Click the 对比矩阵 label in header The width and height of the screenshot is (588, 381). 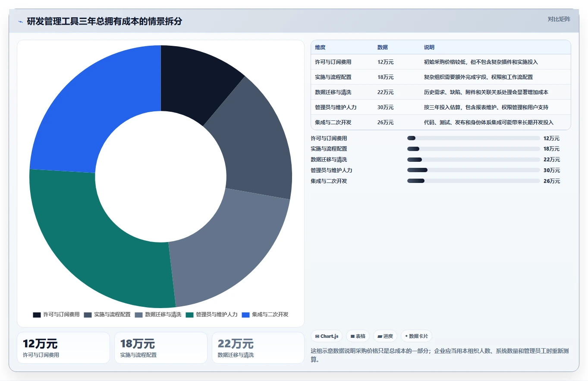[x=559, y=19]
